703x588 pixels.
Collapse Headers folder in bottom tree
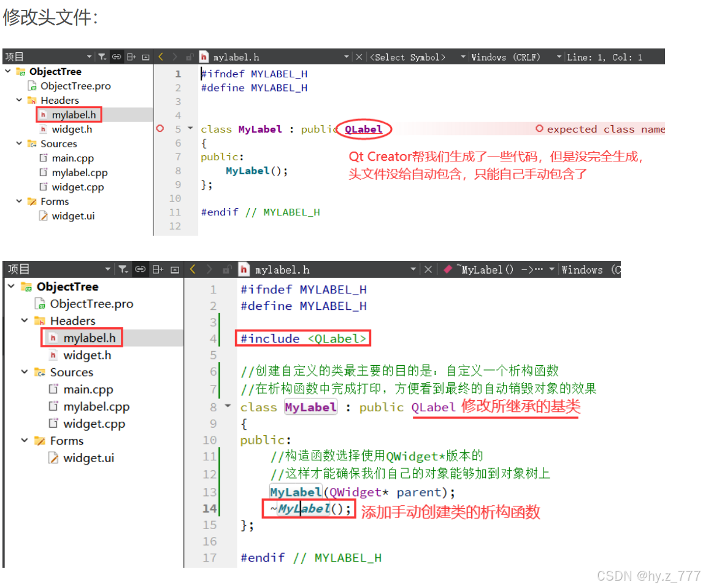[25, 320]
